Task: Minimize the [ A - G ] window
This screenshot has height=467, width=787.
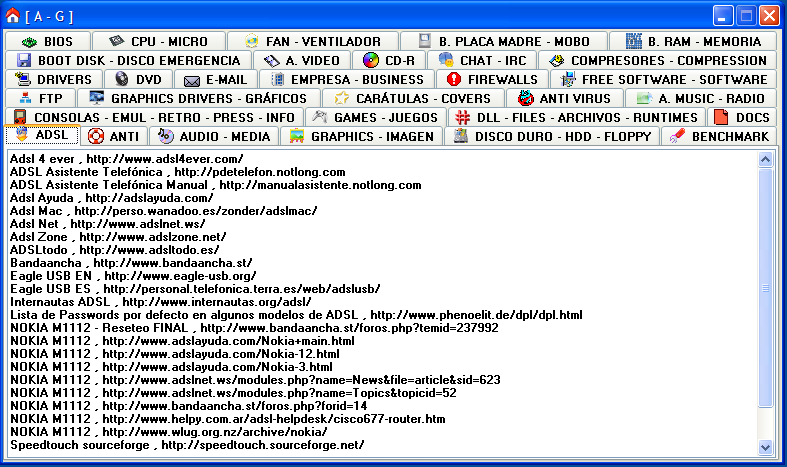Action: point(723,16)
